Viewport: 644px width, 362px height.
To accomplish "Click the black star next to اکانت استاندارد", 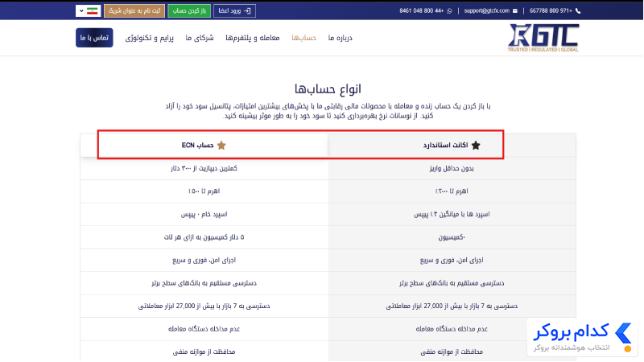I will pyautogui.click(x=476, y=146).
